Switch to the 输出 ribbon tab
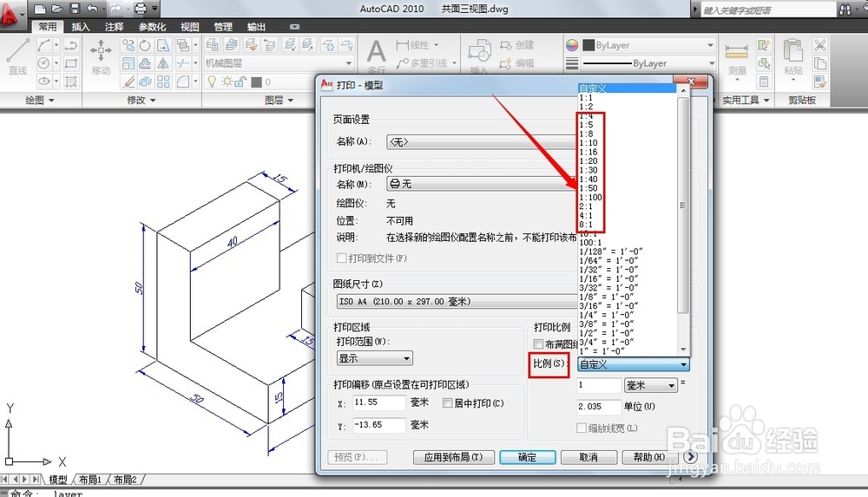 tap(256, 27)
